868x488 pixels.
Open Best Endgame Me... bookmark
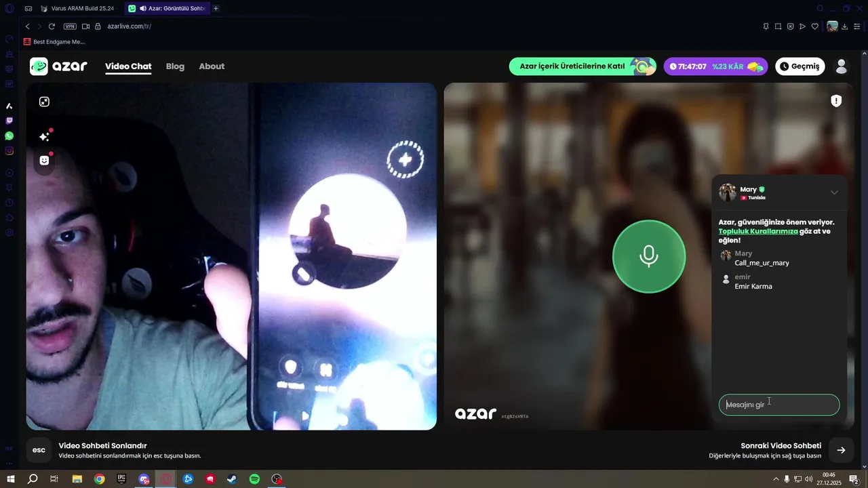pyautogui.click(x=54, y=42)
